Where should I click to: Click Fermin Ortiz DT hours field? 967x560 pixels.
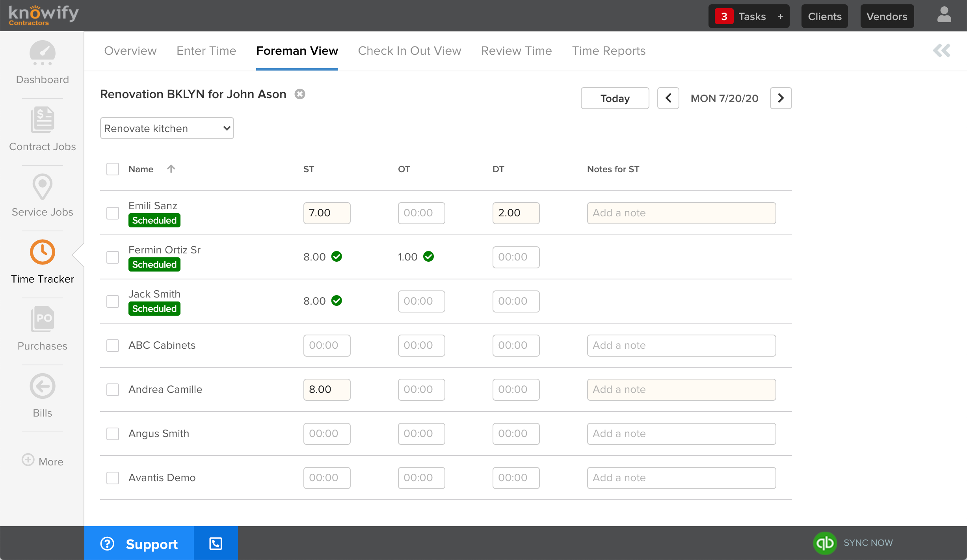[x=516, y=257]
